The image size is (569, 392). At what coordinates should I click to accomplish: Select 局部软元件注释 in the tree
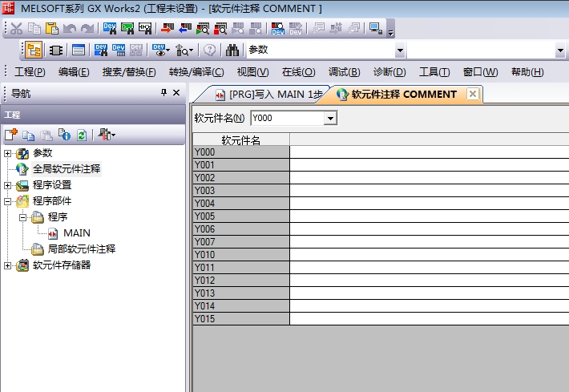tap(81, 249)
